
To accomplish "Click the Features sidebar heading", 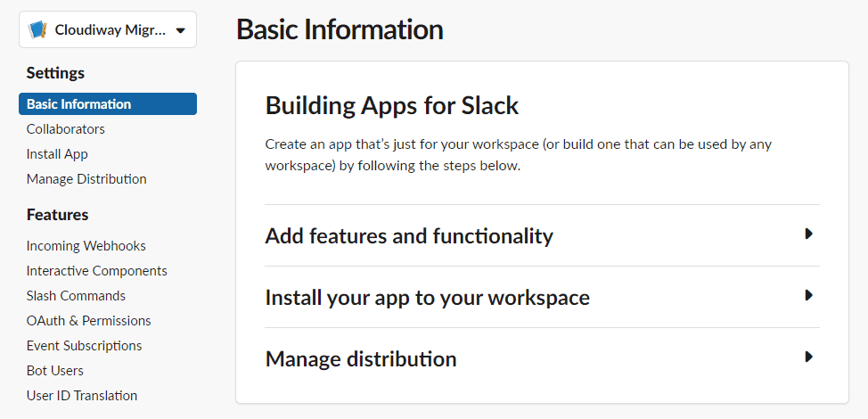I will pos(58,214).
